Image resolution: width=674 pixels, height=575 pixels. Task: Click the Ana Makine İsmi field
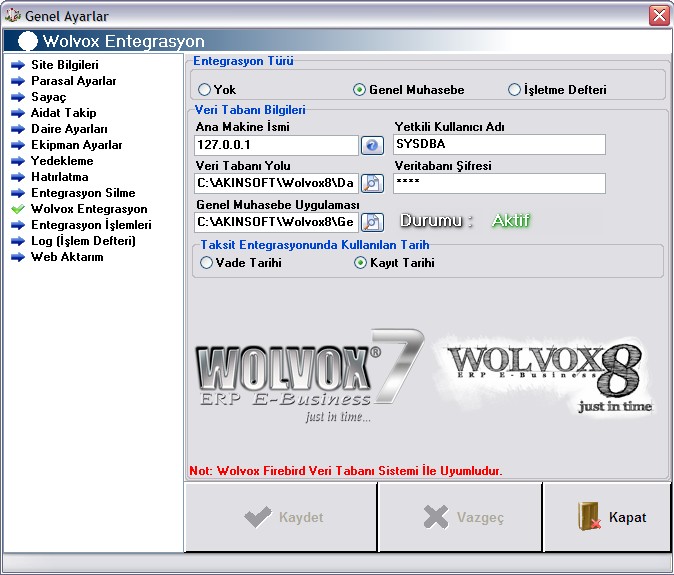click(x=276, y=145)
